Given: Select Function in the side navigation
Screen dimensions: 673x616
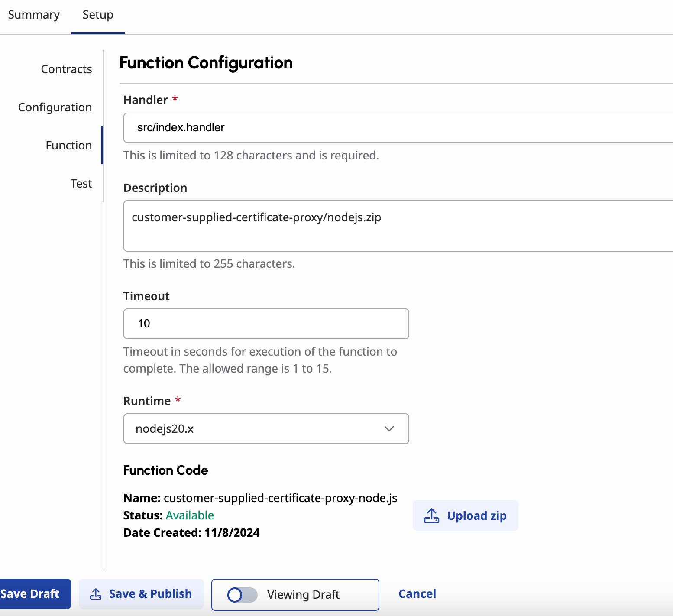Looking at the screenshot, I should point(69,146).
